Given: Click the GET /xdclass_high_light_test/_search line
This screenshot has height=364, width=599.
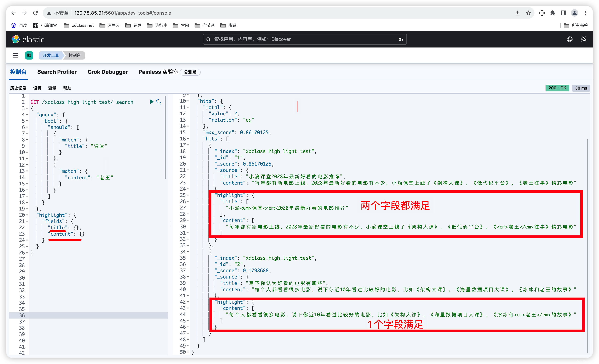Looking at the screenshot, I should click(x=82, y=102).
